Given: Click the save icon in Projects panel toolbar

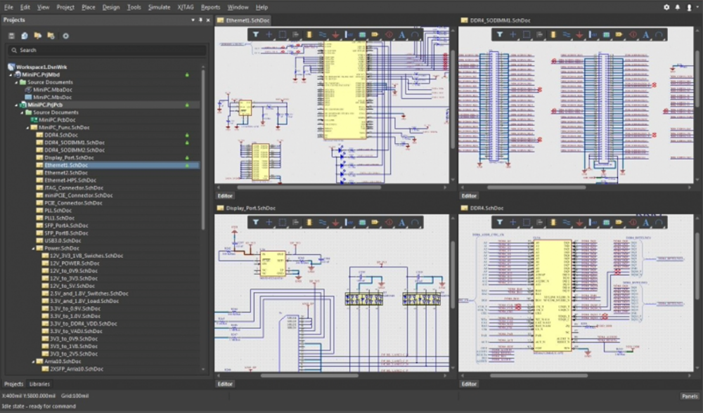Looking at the screenshot, I should tap(12, 36).
